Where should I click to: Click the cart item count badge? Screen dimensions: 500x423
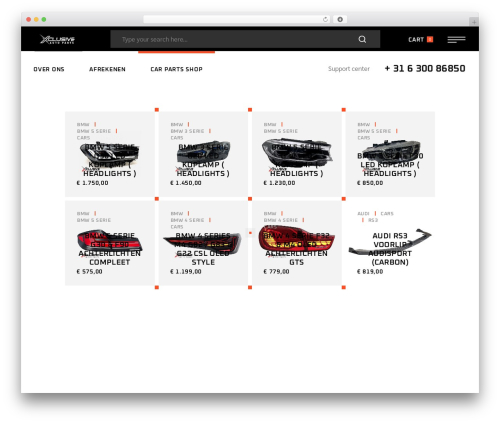[x=430, y=39]
